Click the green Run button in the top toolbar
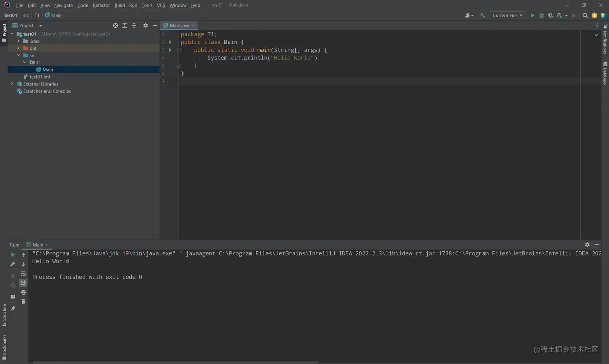Screen dimensions: 609x364 (x=532, y=16)
